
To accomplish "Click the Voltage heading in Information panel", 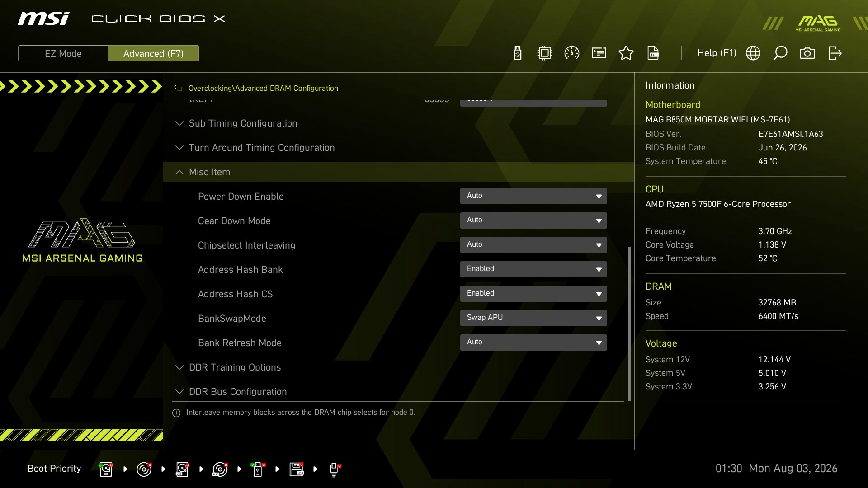I will 661,343.
